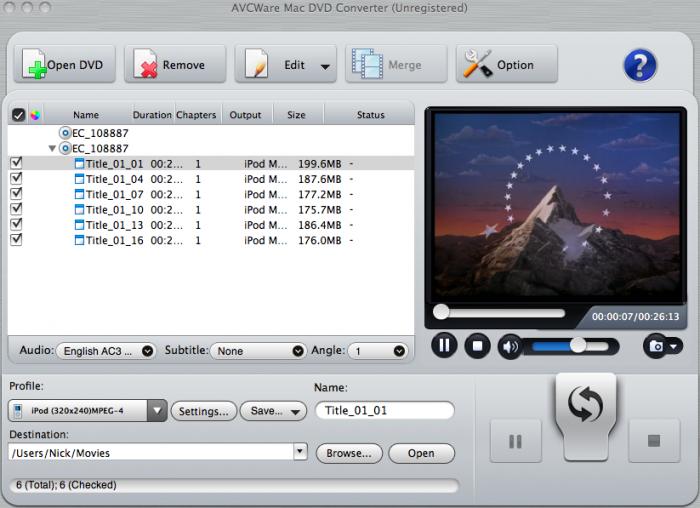Click the Title_01_13 file icon
This screenshot has width=700, height=508.
click(x=79, y=225)
